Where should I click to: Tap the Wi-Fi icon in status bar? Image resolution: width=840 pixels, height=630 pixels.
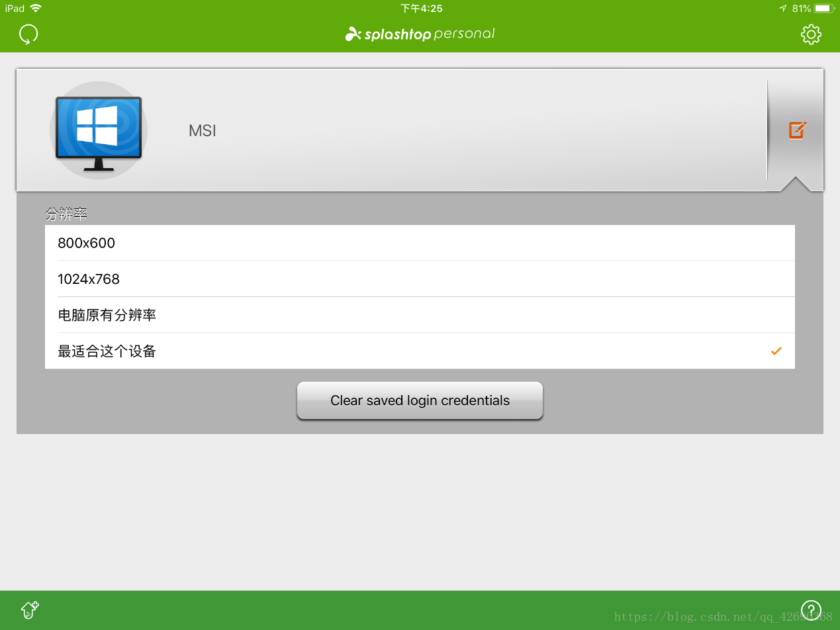pyautogui.click(x=36, y=9)
